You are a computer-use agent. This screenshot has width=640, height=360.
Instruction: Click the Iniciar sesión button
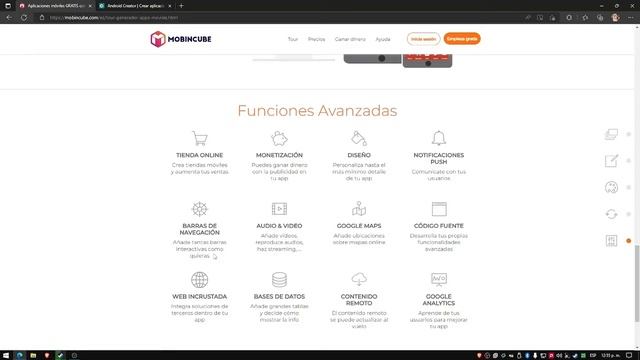click(x=423, y=39)
